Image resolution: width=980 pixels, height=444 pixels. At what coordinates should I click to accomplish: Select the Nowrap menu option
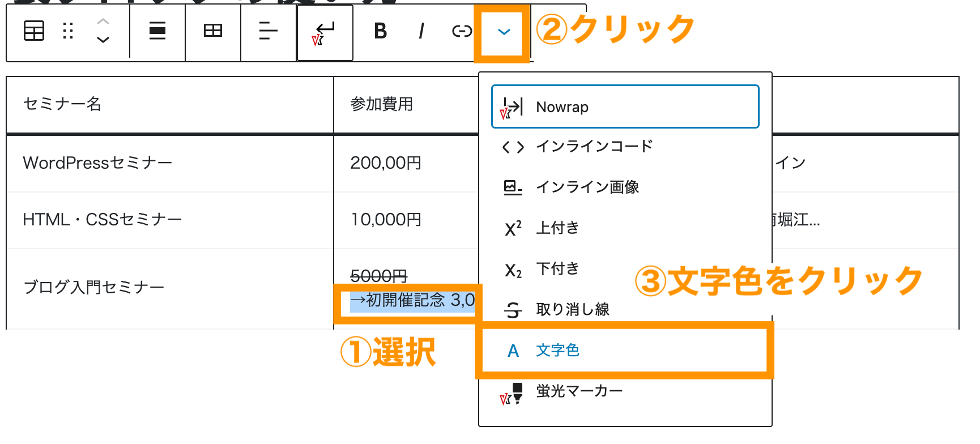[x=625, y=106]
